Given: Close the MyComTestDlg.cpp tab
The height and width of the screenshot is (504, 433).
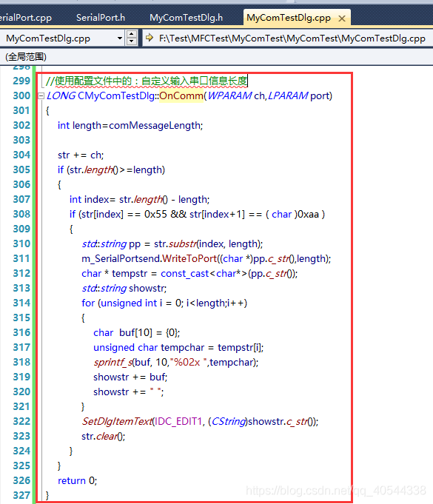Looking at the screenshot, I should [342, 19].
